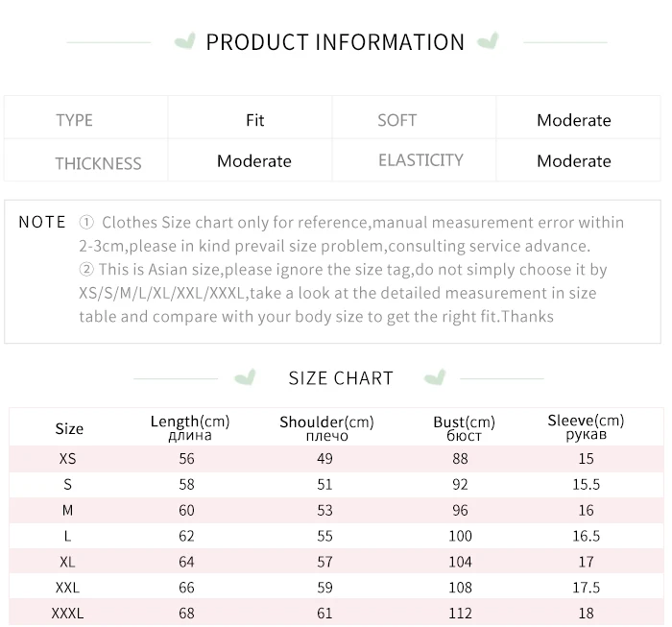Click the leaf icon left of SIZE CHART
The width and height of the screenshot is (672, 627).
point(246,376)
